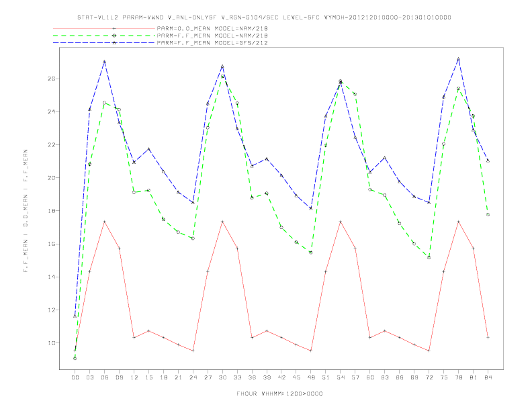Screen dimensions: 532x411
Task: Click the red O.O_MEAN plus marker at hour 72
Action: pyautogui.click(x=429, y=351)
